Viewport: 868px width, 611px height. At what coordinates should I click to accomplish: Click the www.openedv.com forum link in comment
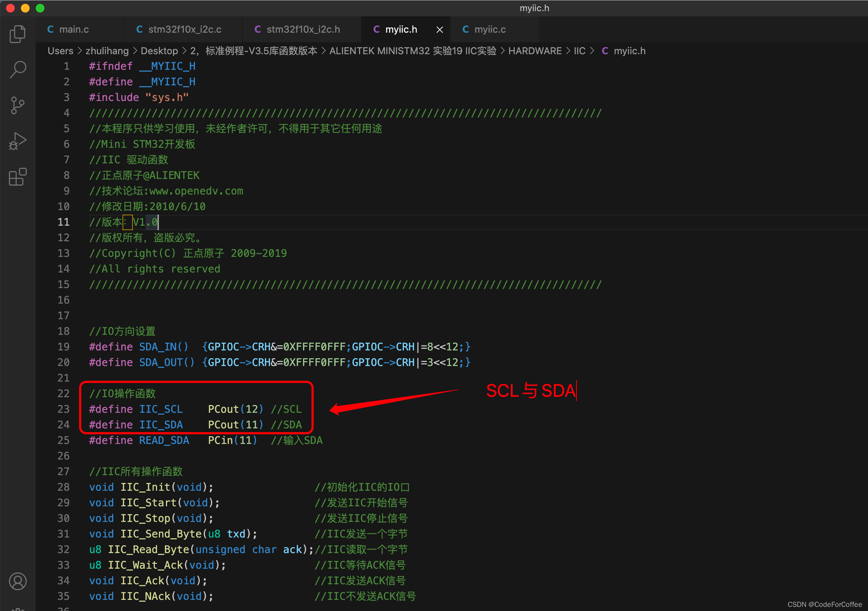pyautogui.click(x=196, y=191)
